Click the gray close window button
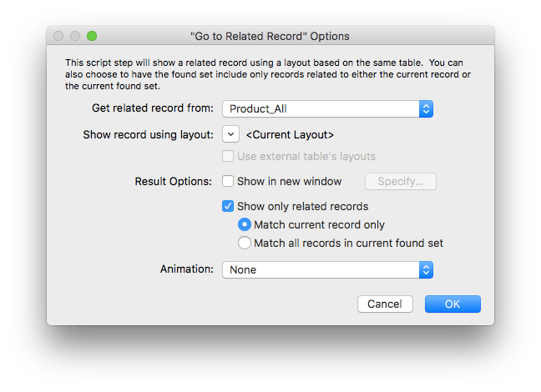The height and width of the screenshot is (392, 541). click(x=58, y=37)
